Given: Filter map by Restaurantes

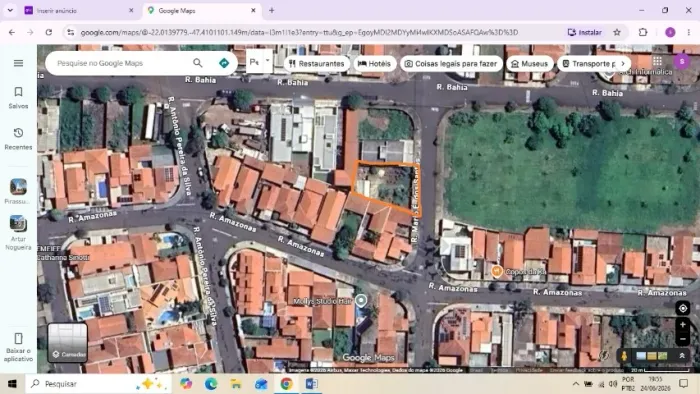Looking at the screenshot, I should pyautogui.click(x=317, y=64).
